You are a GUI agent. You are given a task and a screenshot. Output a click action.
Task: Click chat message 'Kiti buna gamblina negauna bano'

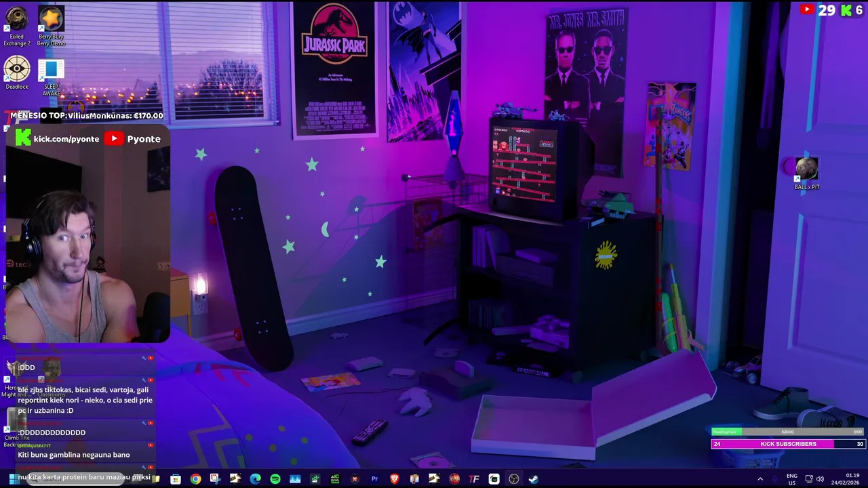(74, 455)
